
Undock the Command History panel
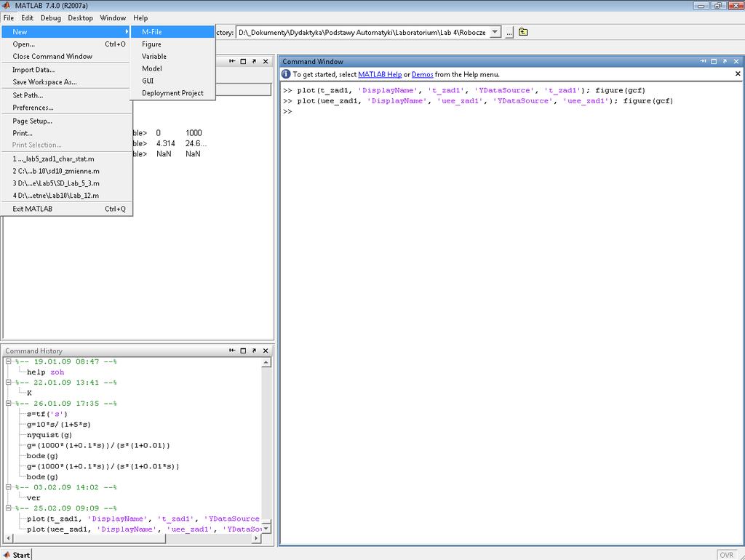(x=254, y=351)
